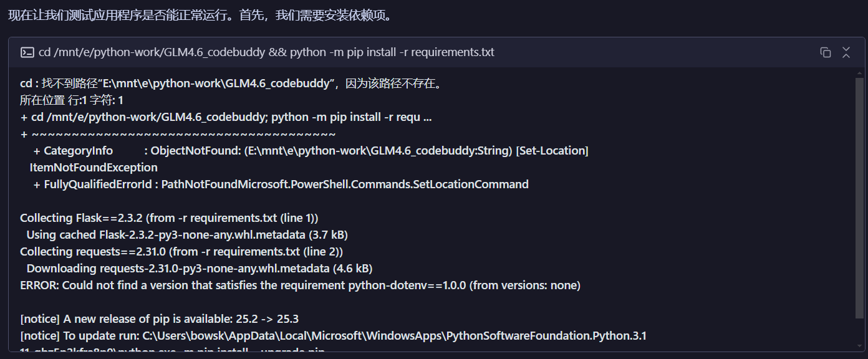Click the '+ CategoryInfo' ObjectNotFound line

click(x=311, y=151)
